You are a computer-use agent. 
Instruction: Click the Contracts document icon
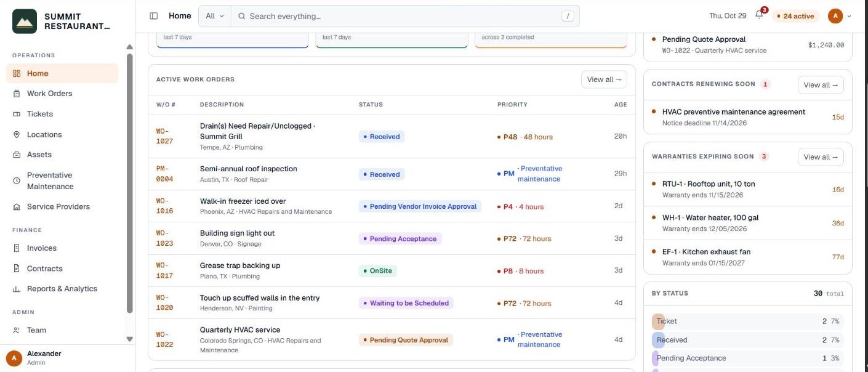[17, 269]
